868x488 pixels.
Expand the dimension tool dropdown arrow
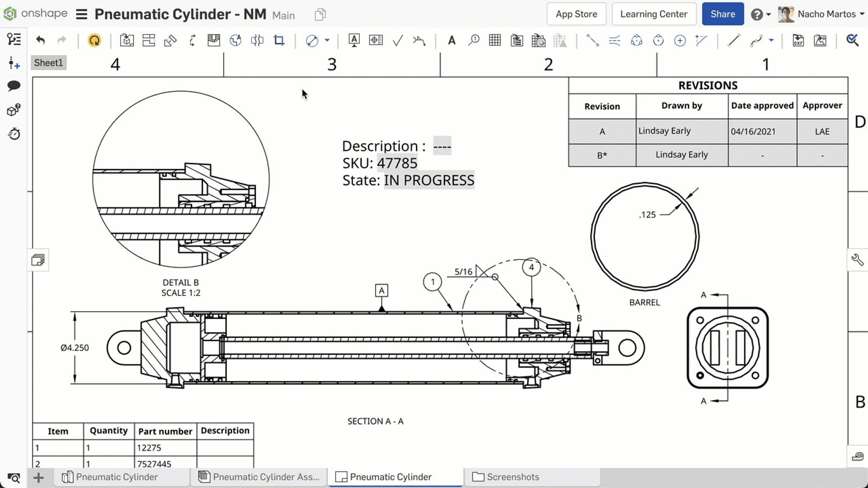coord(327,40)
